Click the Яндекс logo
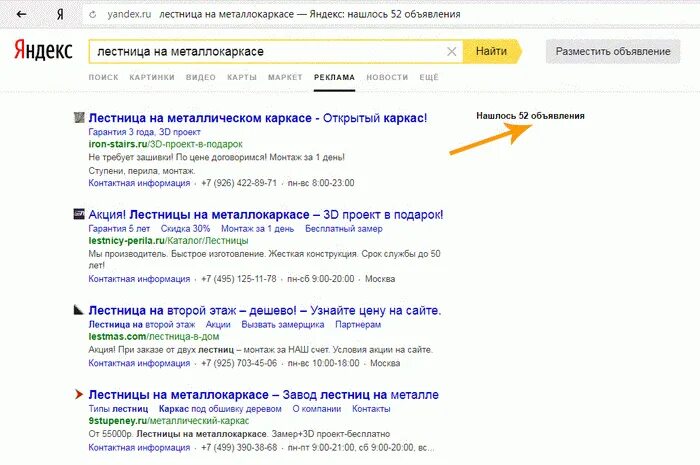 (43, 50)
